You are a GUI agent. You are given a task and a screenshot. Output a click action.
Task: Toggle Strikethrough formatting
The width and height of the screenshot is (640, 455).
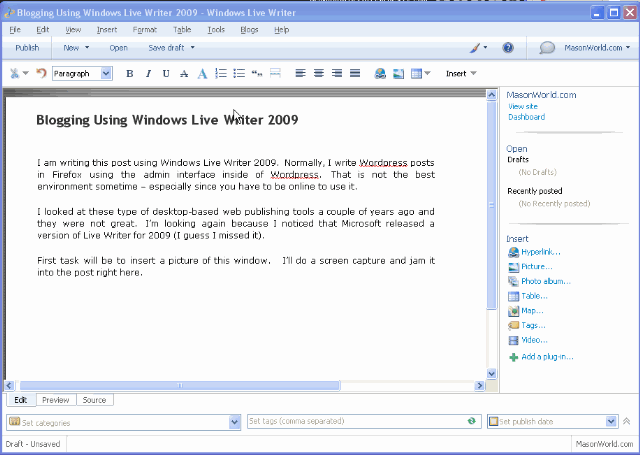(184, 74)
